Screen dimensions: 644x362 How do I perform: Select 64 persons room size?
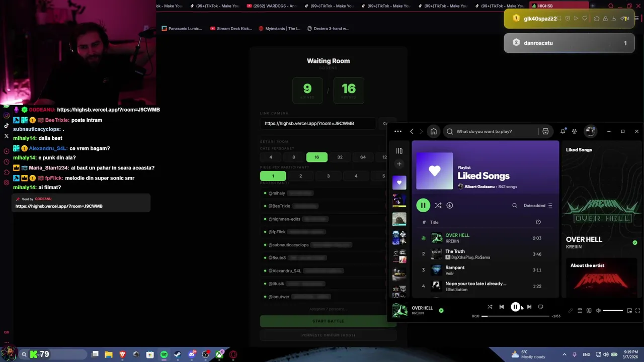pos(363,157)
